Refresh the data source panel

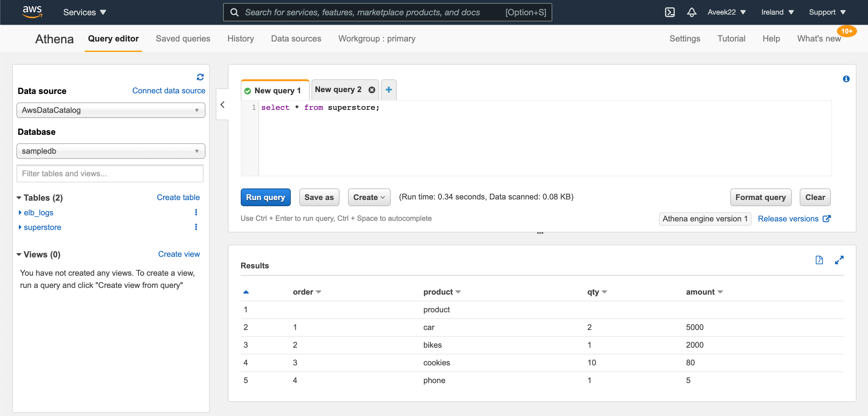[x=200, y=77]
